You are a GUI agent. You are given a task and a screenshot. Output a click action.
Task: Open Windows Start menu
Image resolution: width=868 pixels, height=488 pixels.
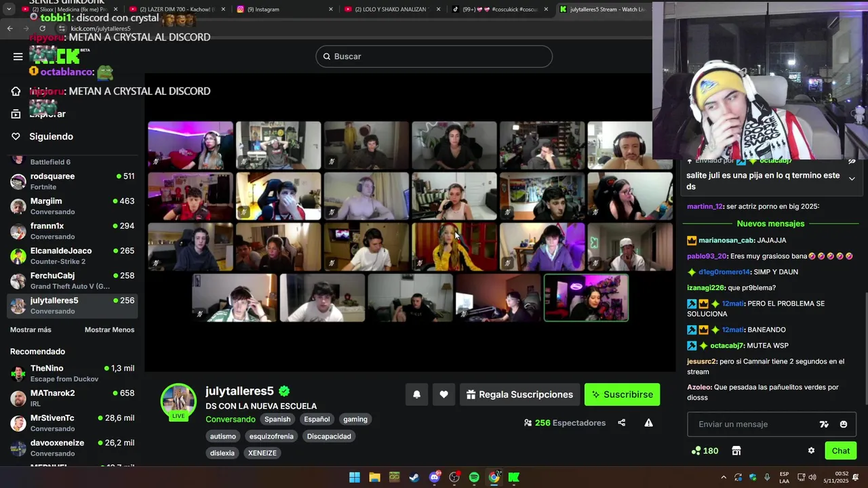coord(355,477)
